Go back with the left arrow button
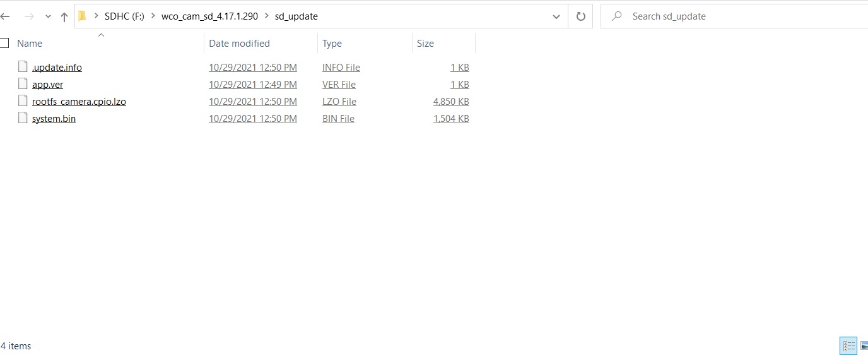Screen dimensions: 868x355 click(4, 17)
